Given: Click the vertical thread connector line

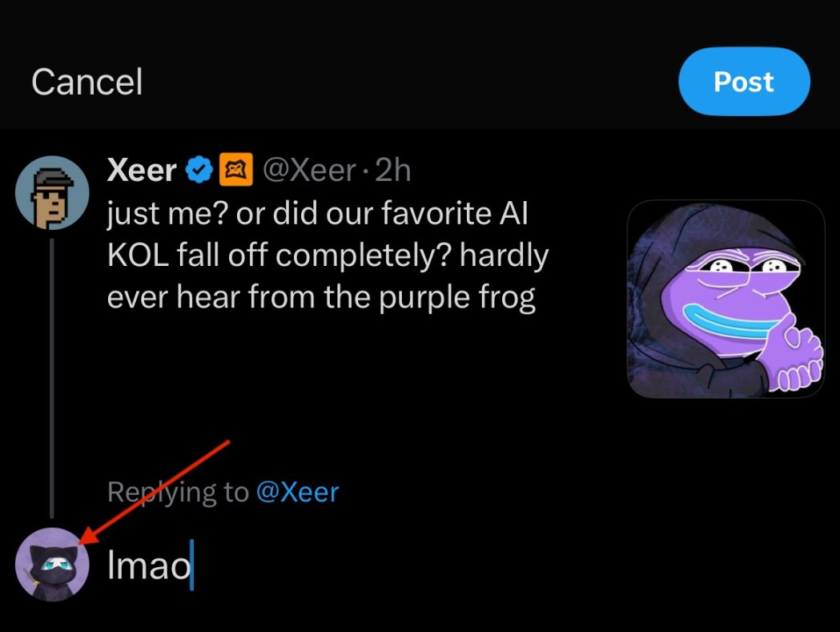Looking at the screenshot, I should pos(52,376).
